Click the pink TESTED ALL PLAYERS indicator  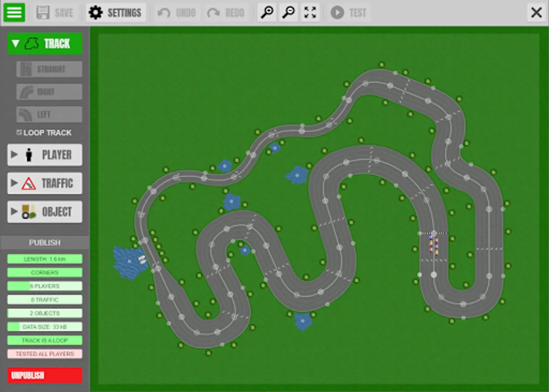click(x=44, y=354)
